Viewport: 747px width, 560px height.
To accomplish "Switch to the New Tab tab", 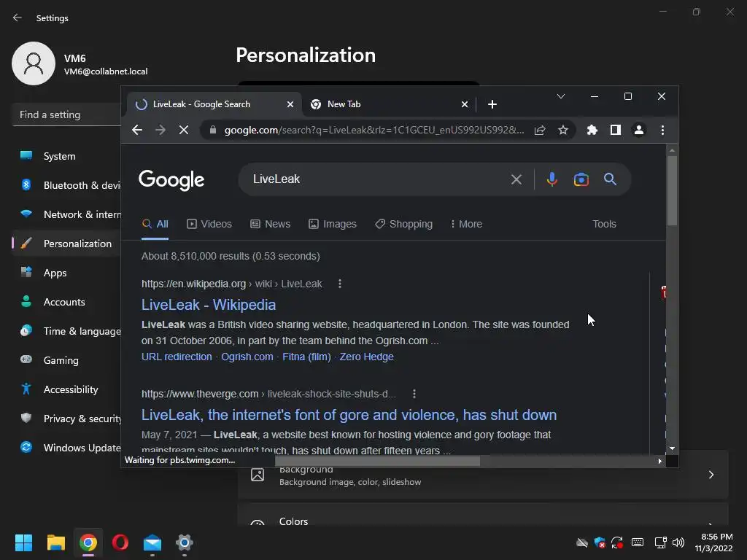I will coord(389,104).
